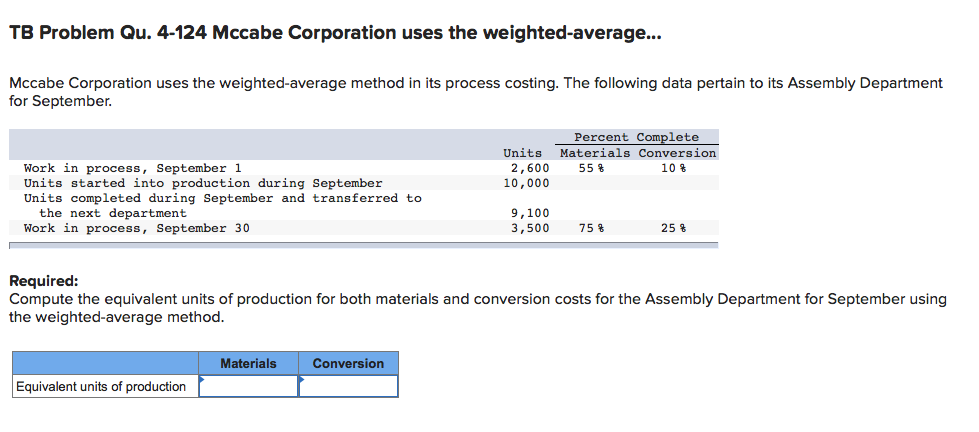The image size is (979, 432).
Task: Click the 2,600 units value
Action: pos(530,168)
